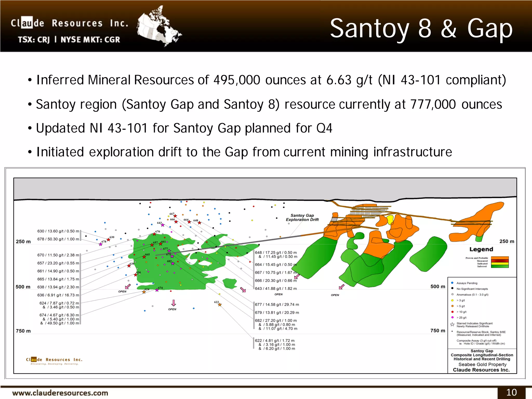Click the magenta star marker labeled 678

[x=101, y=244]
